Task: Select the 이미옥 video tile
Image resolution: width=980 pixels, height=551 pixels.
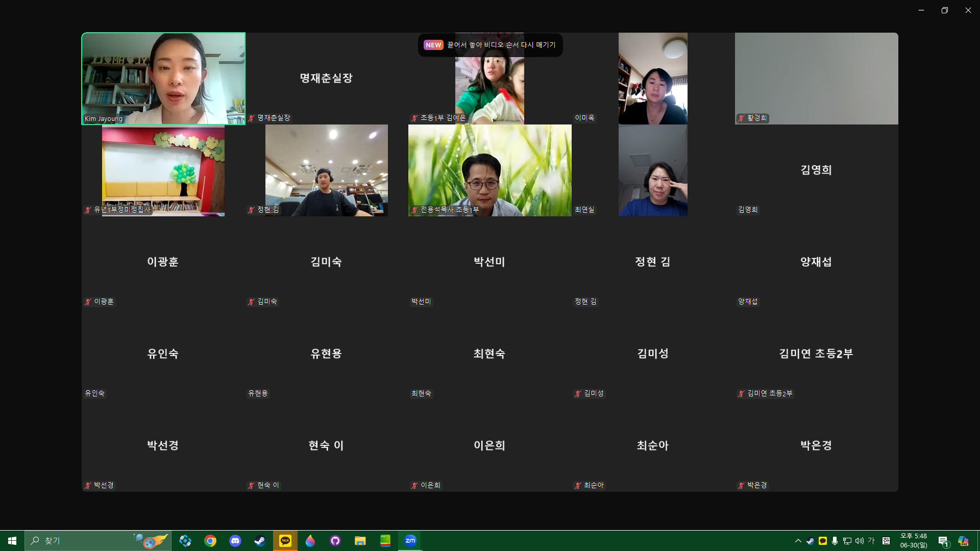Action: coord(653,79)
